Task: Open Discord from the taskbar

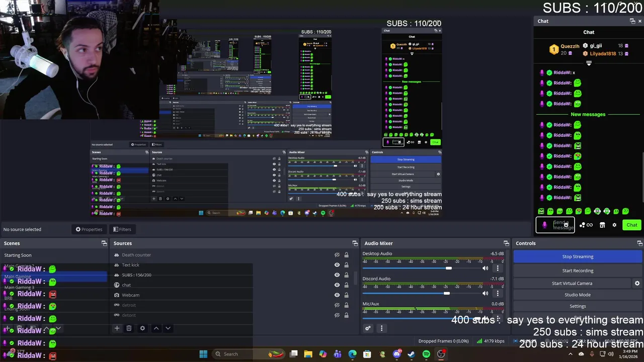Action: (397, 354)
